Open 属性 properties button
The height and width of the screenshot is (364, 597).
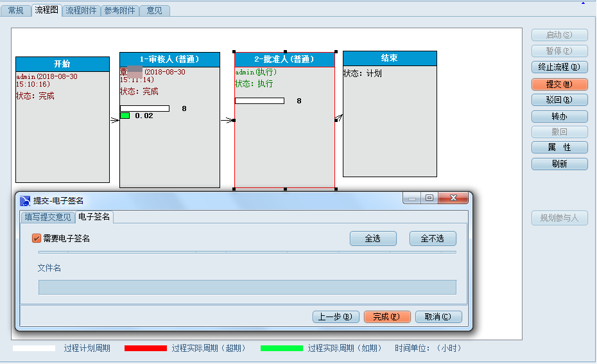(559, 148)
